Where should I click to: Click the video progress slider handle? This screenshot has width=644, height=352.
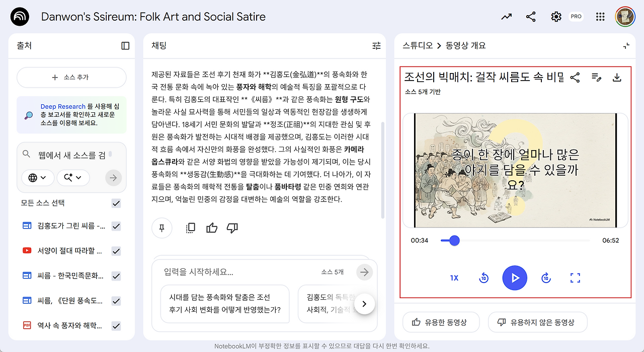click(454, 241)
